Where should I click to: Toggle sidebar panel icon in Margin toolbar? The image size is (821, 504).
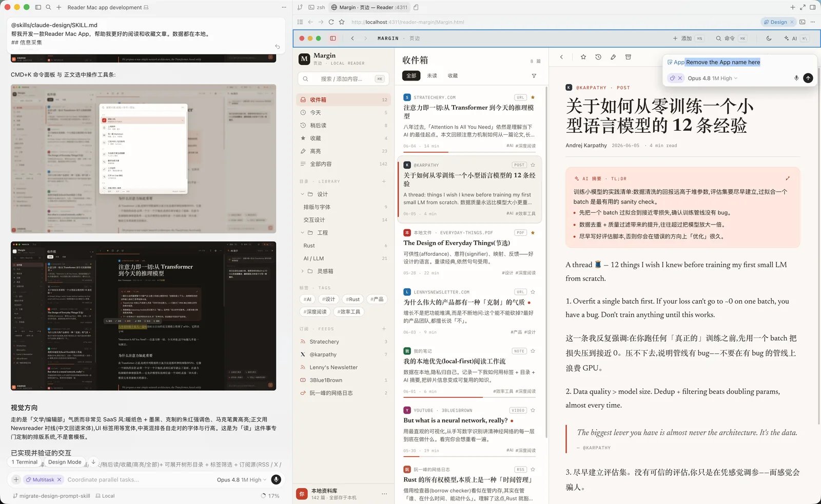pos(333,38)
